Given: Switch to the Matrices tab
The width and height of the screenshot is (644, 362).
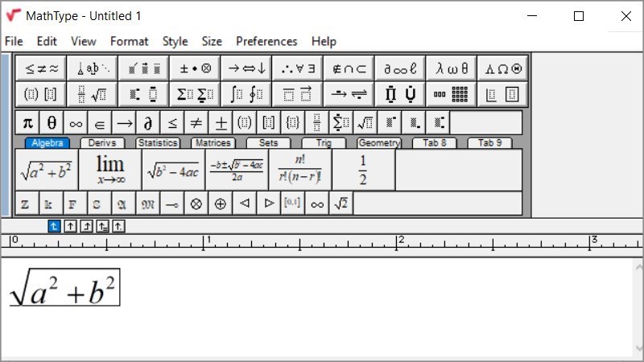Looking at the screenshot, I should coord(213,143).
